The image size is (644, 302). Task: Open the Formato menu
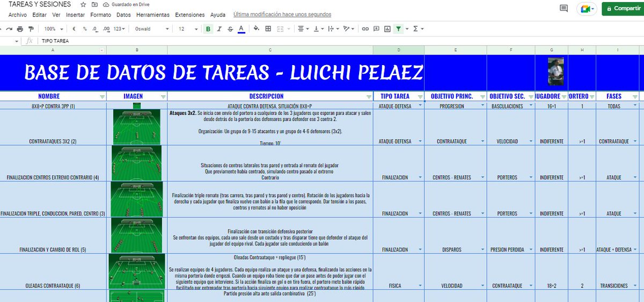tap(101, 15)
